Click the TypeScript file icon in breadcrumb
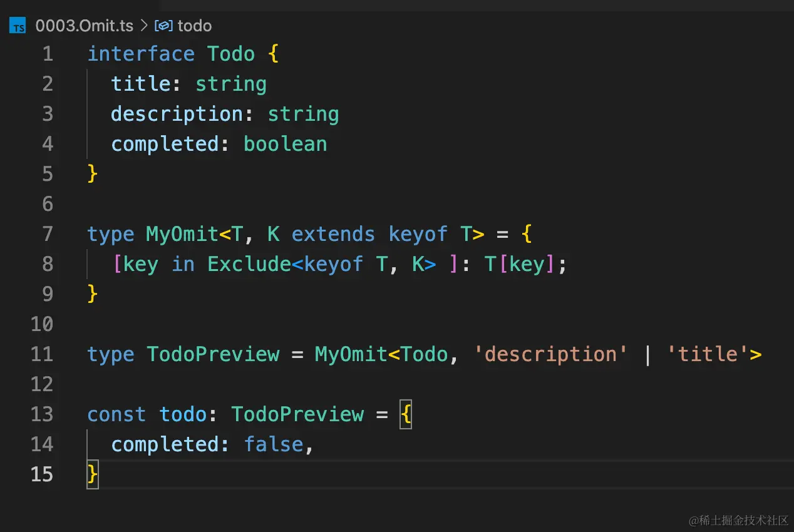This screenshot has width=794, height=532. tap(18, 26)
